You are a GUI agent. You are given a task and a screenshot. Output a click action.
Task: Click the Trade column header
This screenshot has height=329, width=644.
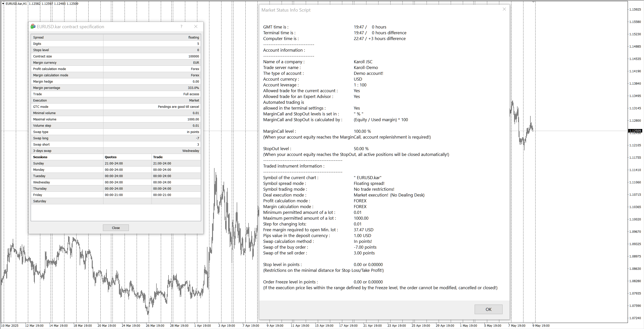coord(158,157)
